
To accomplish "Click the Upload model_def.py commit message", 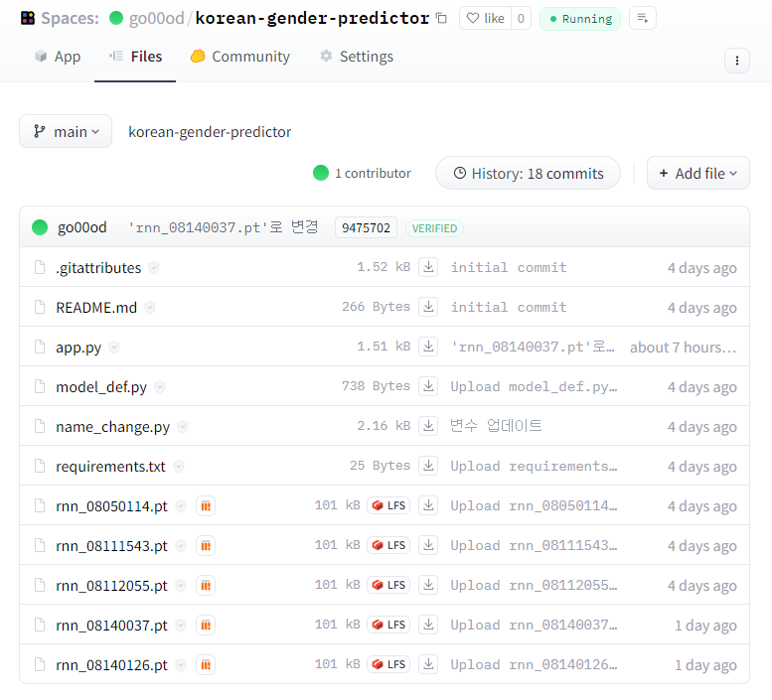I will pos(534,386).
